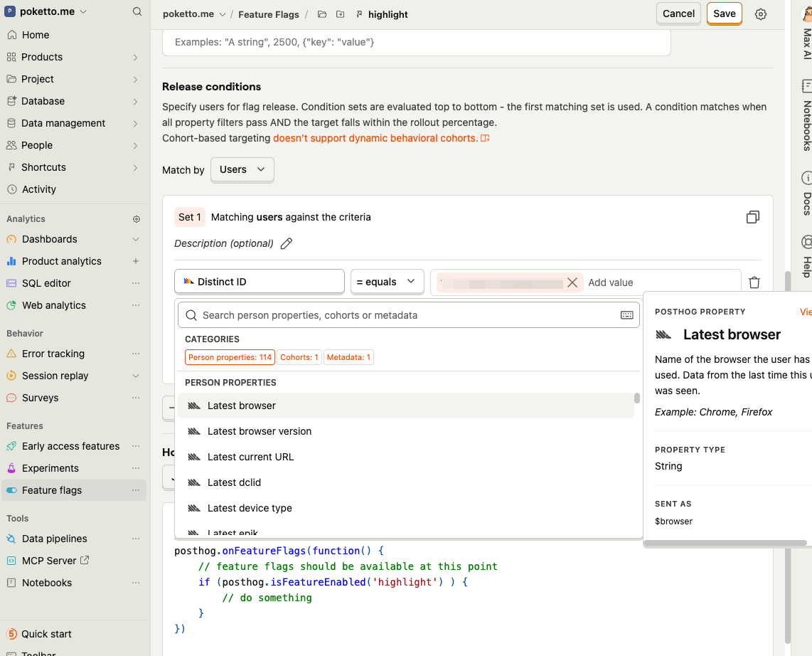Remove the selected Distinct ID value
812x656 pixels.
coord(572,282)
